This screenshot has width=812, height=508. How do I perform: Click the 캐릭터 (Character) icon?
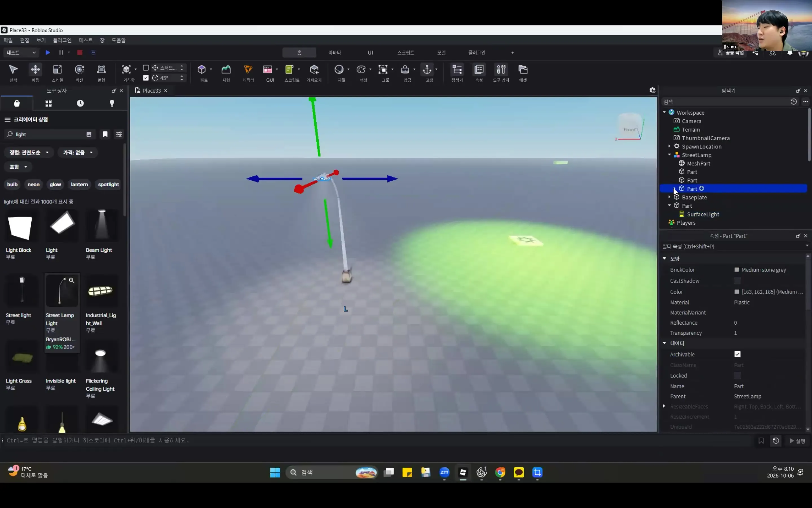(248, 73)
